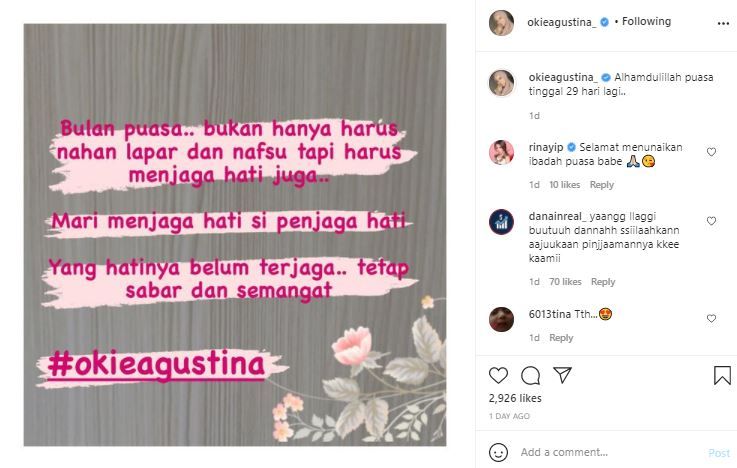This screenshot has height=468, width=737.
Task: Open emoji picker smiley icon
Action: click(x=498, y=452)
